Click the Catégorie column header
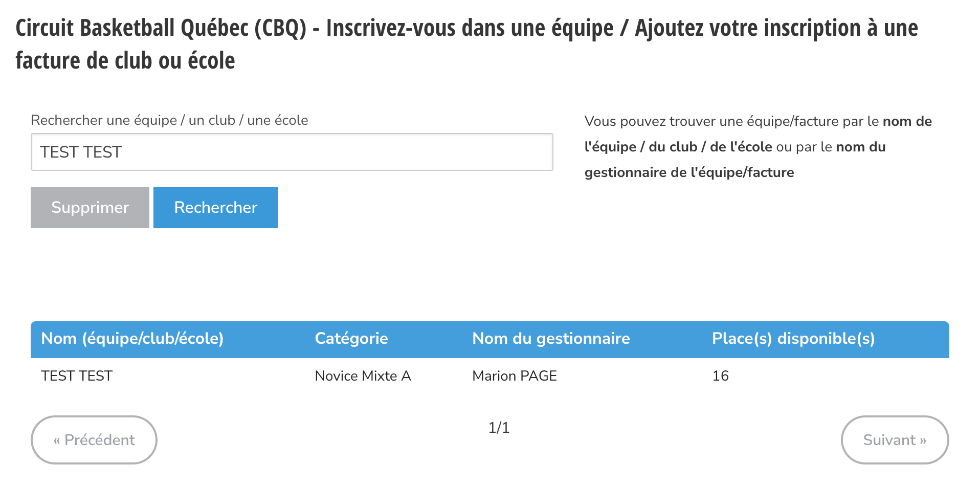The width and height of the screenshot is (980, 487). pyautogui.click(x=351, y=339)
